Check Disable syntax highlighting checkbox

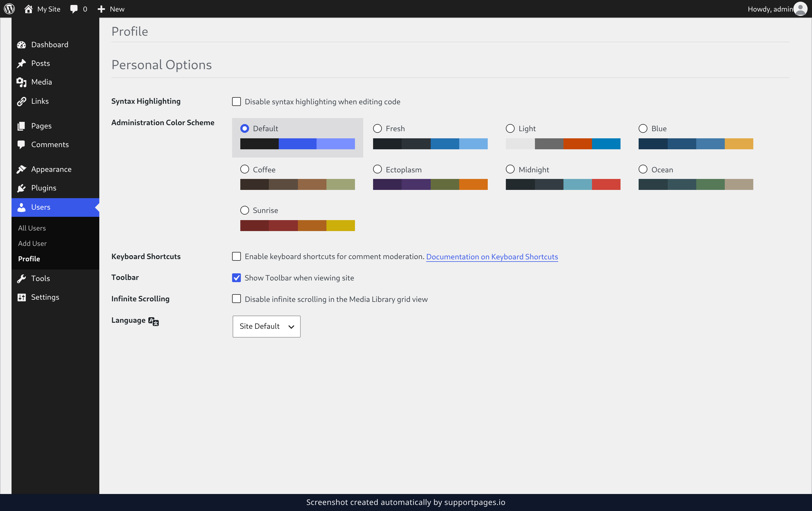click(x=236, y=102)
